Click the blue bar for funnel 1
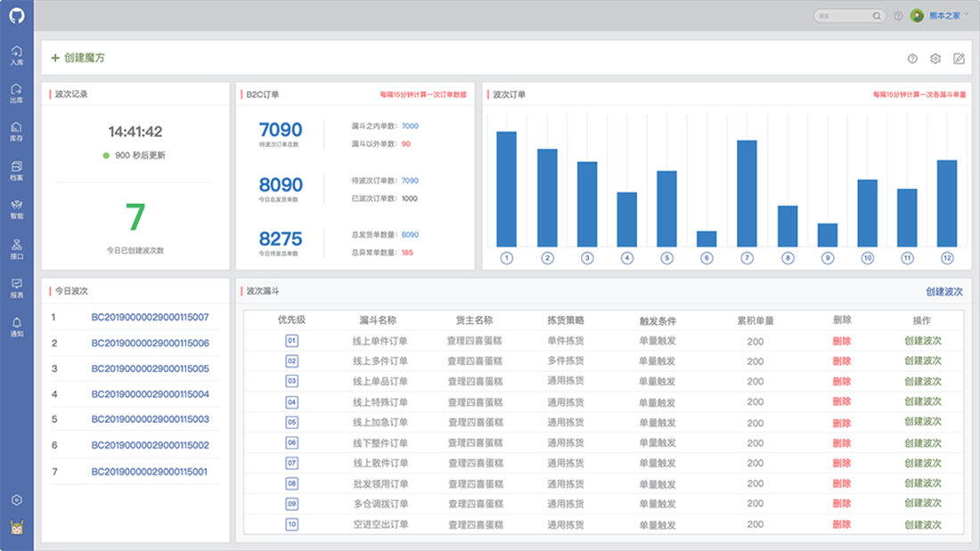Viewport: 980px width, 551px height. point(506,189)
